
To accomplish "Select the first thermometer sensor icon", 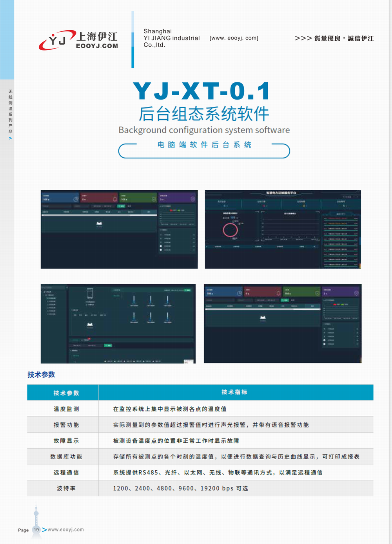I will point(134,300).
